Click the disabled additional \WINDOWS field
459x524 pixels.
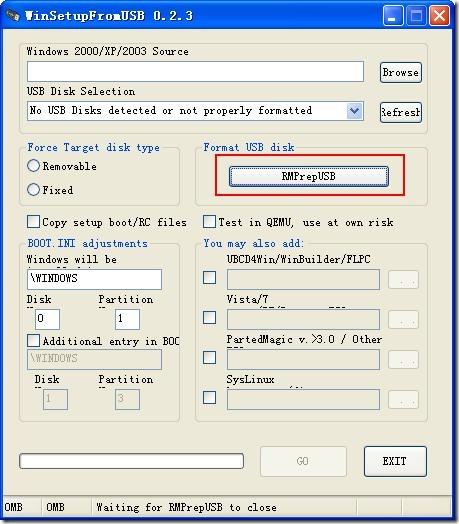coord(94,360)
